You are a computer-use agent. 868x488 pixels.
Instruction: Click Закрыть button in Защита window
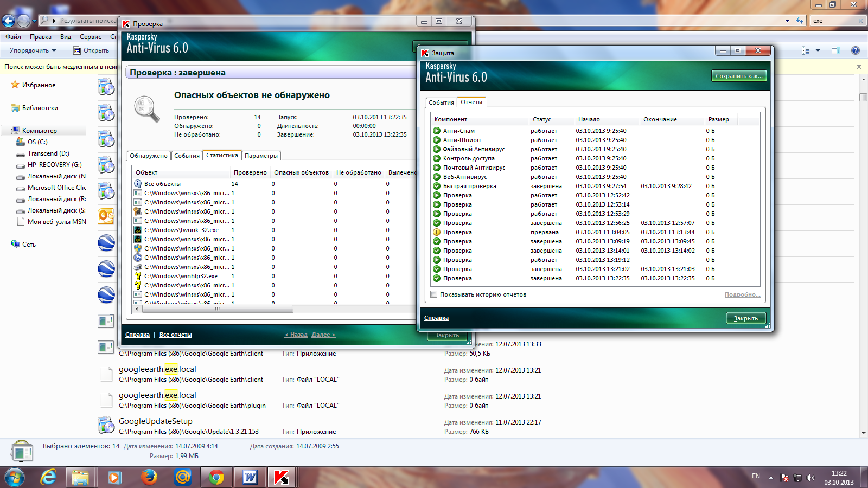[746, 318]
